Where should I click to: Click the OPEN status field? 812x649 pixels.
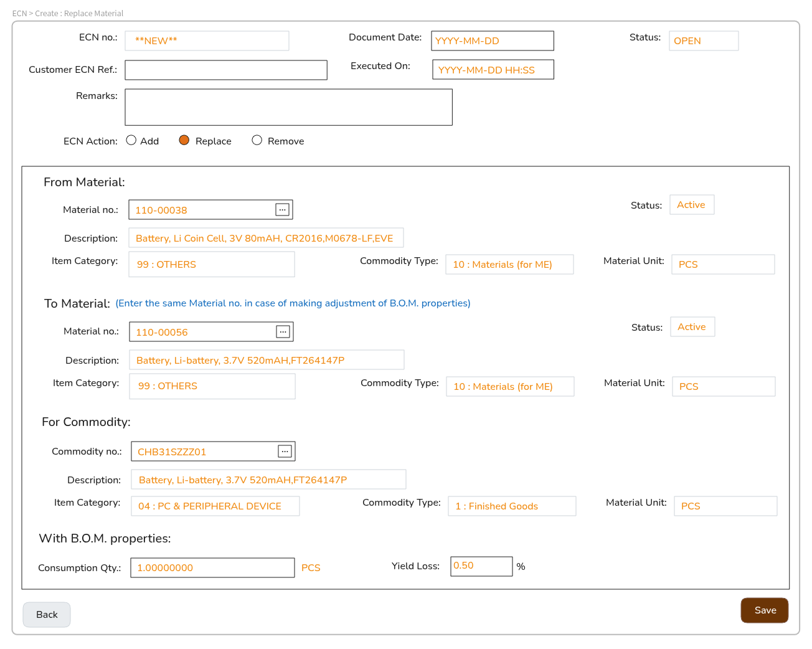[x=704, y=41]
